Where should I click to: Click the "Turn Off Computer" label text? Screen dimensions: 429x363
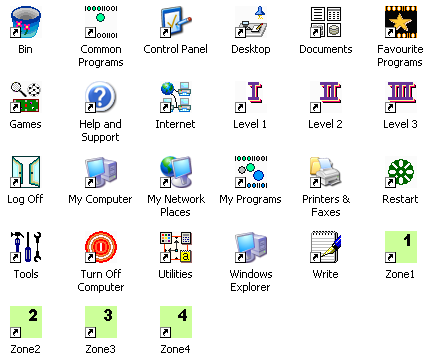[101, 281]
